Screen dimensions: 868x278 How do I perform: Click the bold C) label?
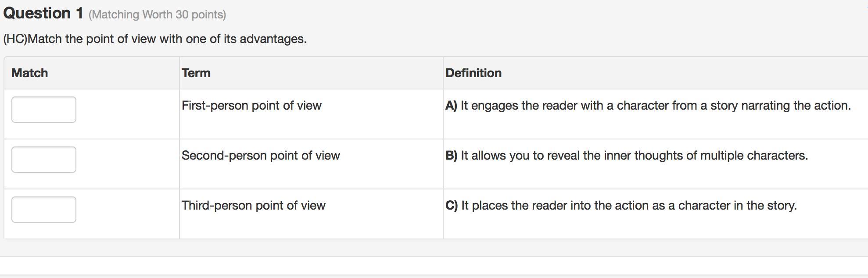[452, 205]
